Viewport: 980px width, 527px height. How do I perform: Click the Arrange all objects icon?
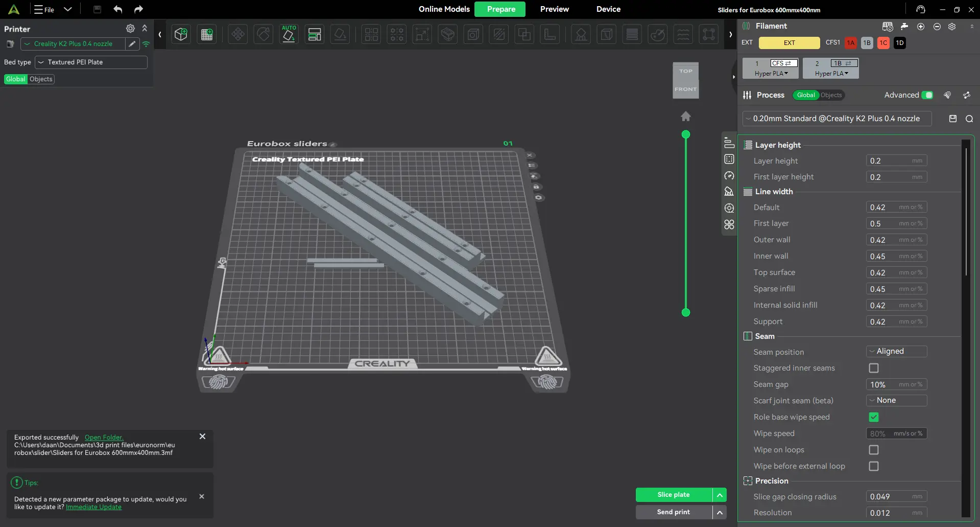[315, 34]
